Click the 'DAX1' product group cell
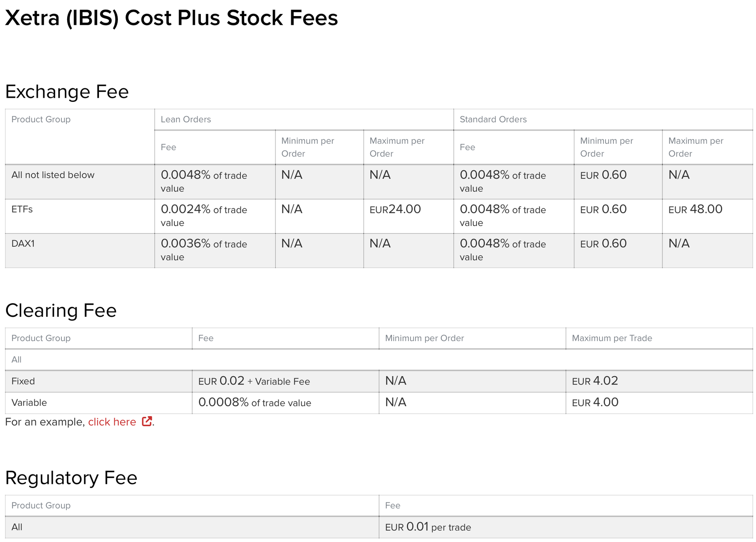The width and height of the screenshot is (756, 542). 23,244
